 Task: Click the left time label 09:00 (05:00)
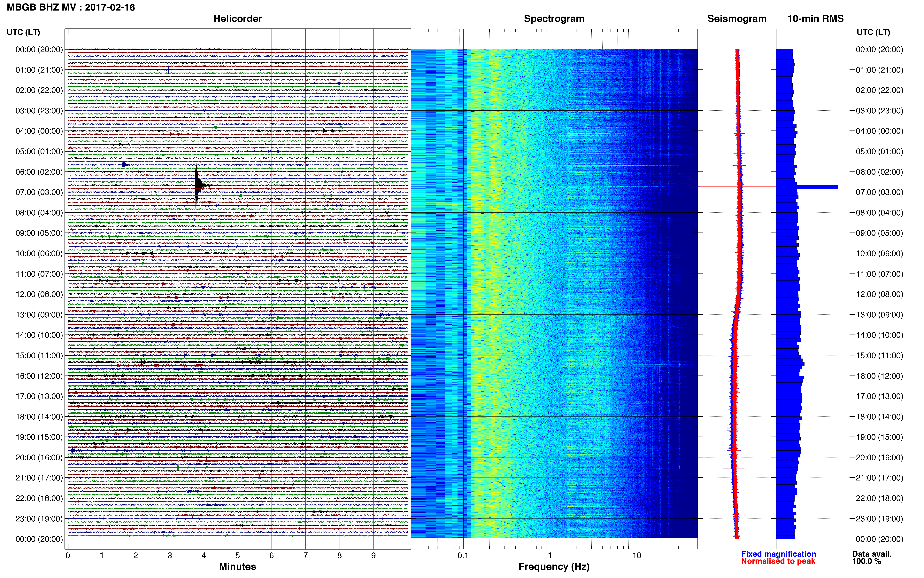[39, 233]
